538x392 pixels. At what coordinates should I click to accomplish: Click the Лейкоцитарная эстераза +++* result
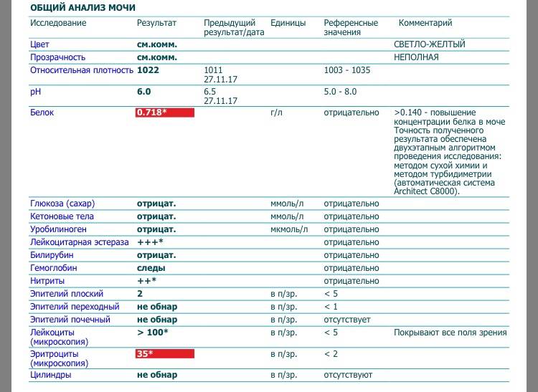151,242
